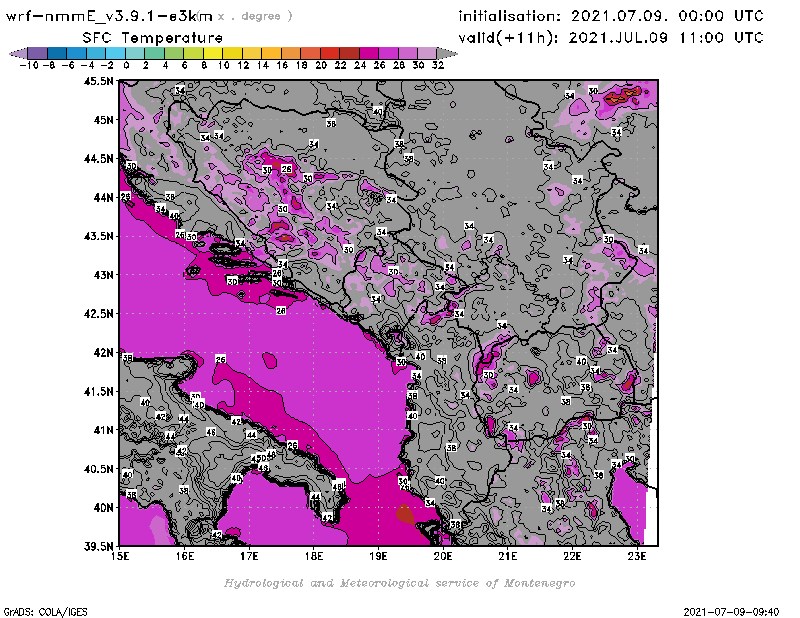Click the 'initialisation: 2021.07.09. 00:00 UTC' line

coord(611,16)
